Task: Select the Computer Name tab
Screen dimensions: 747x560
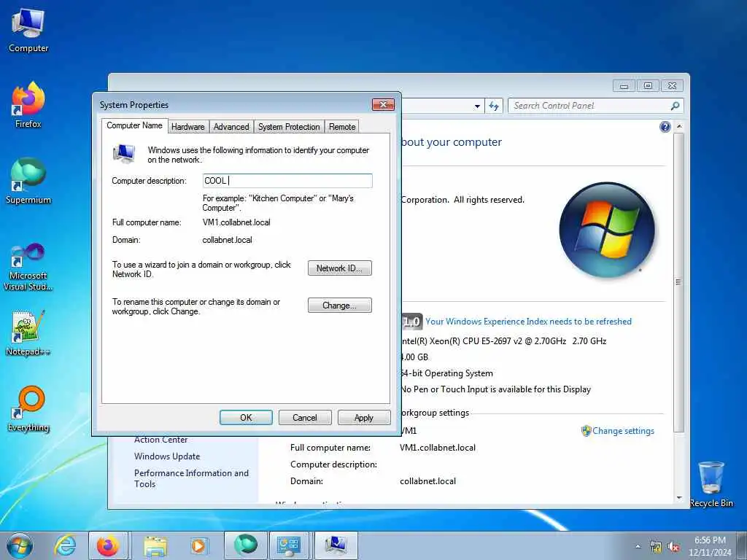Action: point(134,125)
